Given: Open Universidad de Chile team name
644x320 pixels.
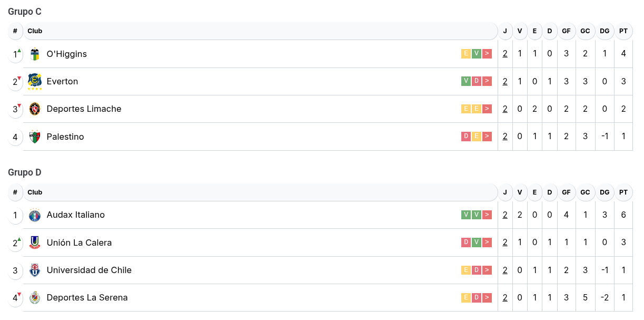Looking at the screenshot, I should point(89,270).
